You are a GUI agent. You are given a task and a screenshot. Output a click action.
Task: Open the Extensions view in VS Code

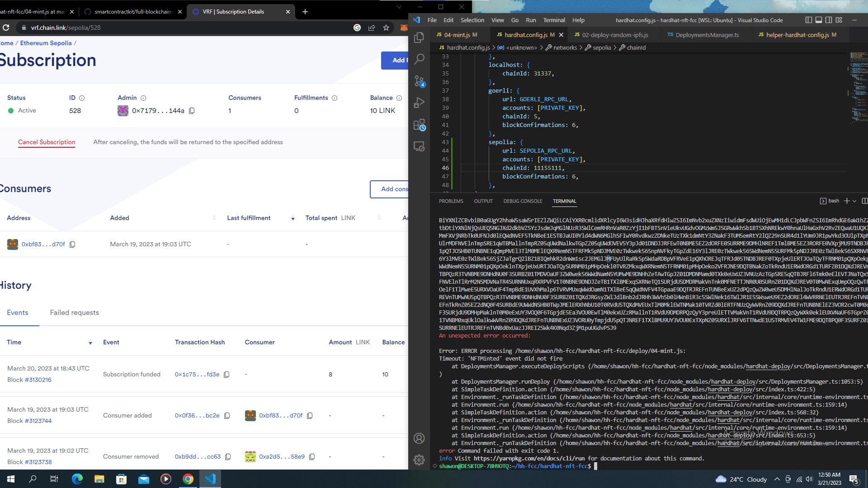coord(419,125)
